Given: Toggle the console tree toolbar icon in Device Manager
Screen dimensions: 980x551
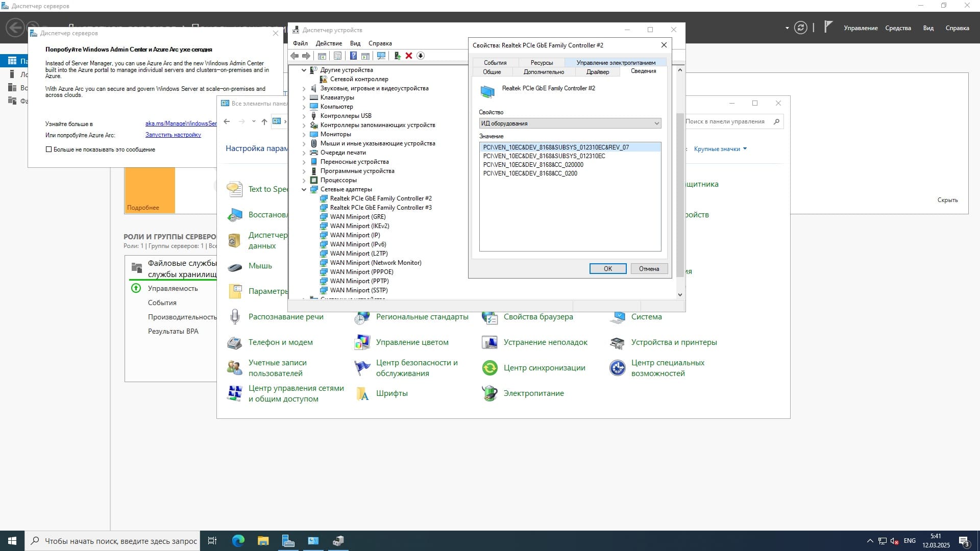Looking at the screenshot, I should tap(322, 56).
